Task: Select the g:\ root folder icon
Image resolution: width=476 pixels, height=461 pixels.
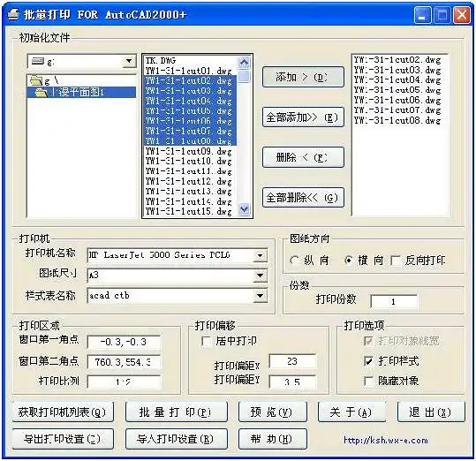Action: pos(36,81)
